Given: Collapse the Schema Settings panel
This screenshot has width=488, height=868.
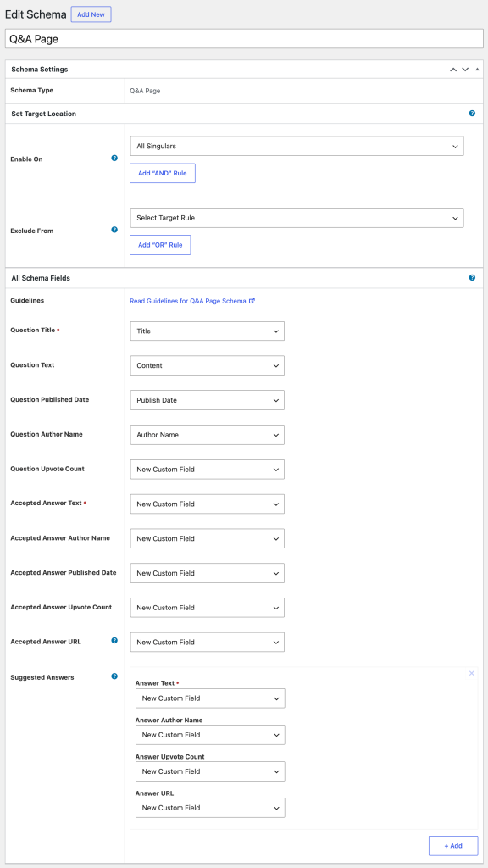Looking at the screenshot, I should pos(477,70).
